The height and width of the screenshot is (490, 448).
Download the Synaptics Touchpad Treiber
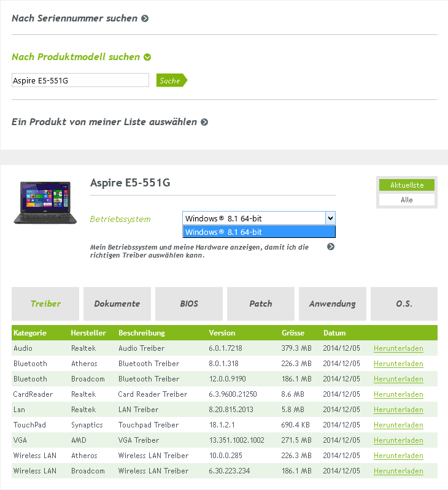[x=398, y=425]
